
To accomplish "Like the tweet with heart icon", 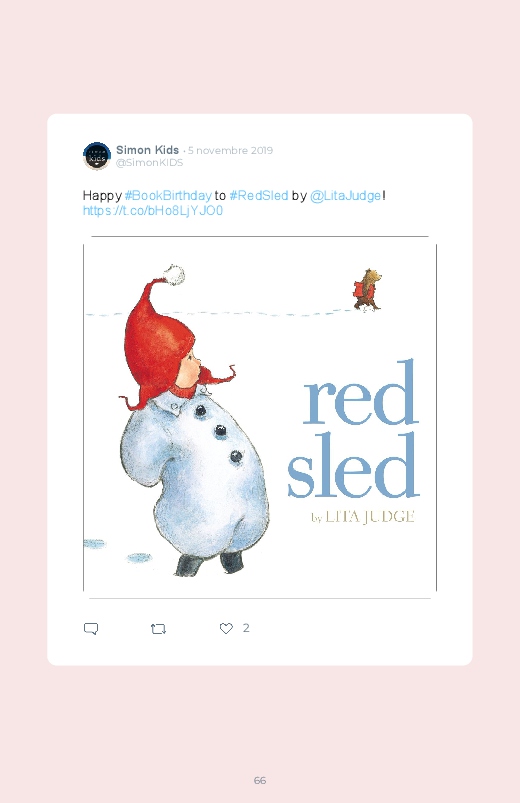I will [226, 628].
